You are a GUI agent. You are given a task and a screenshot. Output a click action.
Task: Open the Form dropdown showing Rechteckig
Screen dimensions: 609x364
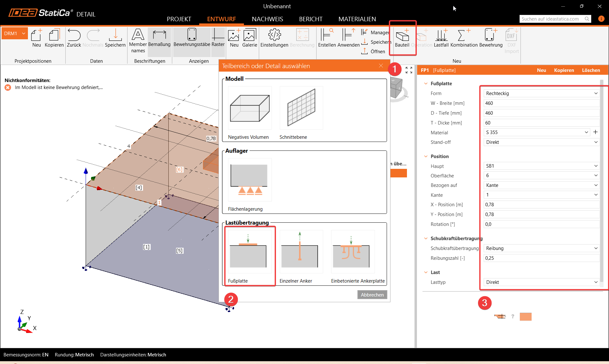541,93
